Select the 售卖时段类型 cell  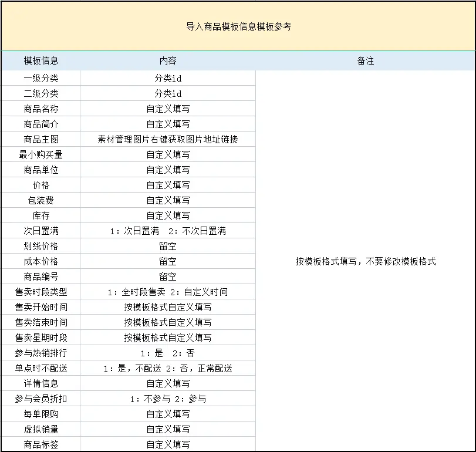click(41, 292)
